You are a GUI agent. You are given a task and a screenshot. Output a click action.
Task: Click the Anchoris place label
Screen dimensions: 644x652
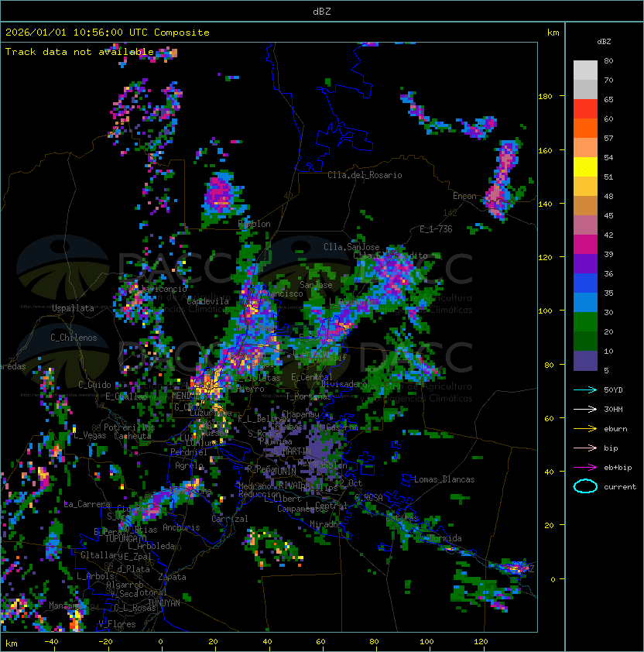click(x=181, y=527)
